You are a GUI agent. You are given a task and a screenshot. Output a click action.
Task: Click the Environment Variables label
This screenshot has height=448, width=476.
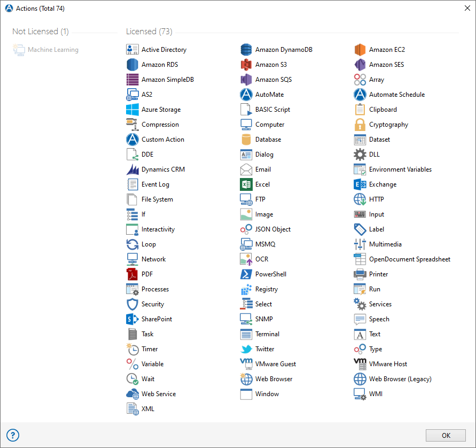pos(400,169)
